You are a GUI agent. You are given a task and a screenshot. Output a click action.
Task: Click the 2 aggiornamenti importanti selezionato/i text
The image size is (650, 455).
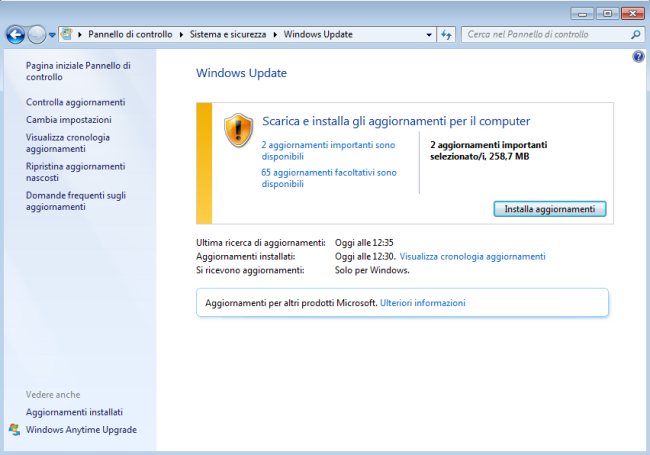pos(489,150)
